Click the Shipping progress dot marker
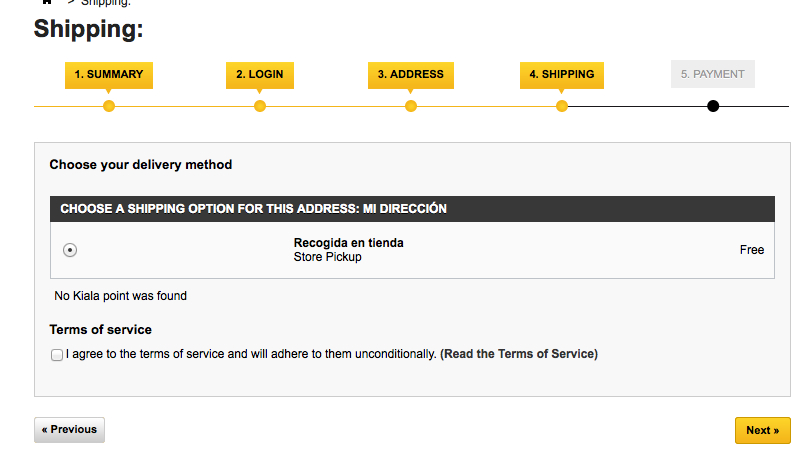 (562, 106)
